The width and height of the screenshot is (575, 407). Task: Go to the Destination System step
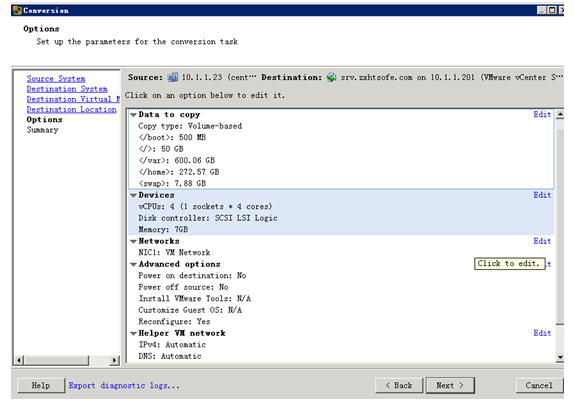click(67, 89)
